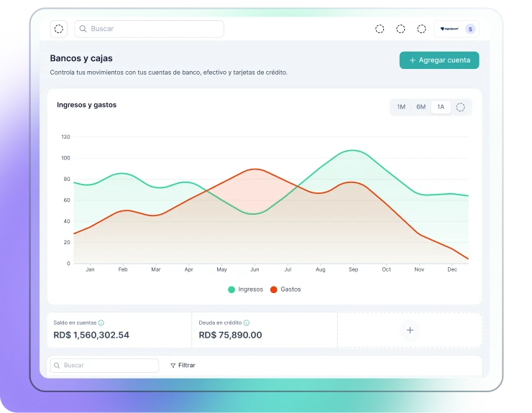Select the 1A time range
Image resolution: width=532 pixels, height=413 pixels.
pyautogui.click(x=441, y=107)
